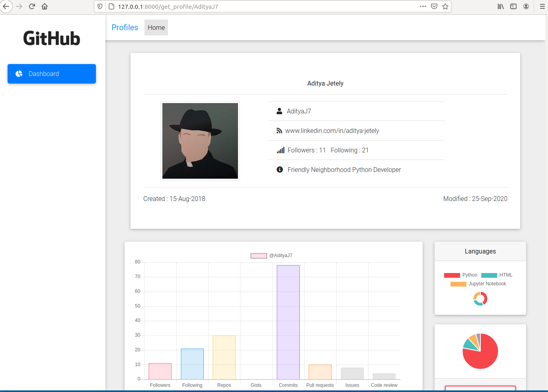This screenshot has height=392, width=548.
Task: Open browser home page icon
Action: tap(45, 6)
